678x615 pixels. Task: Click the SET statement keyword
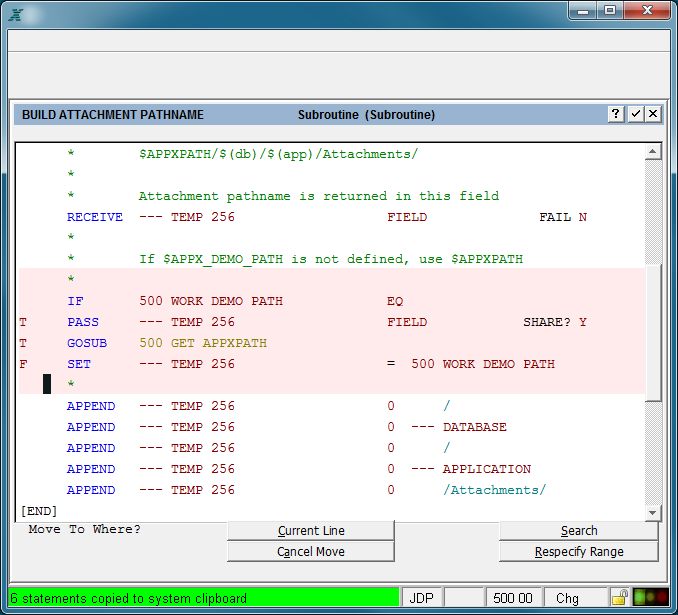(79, 364)
